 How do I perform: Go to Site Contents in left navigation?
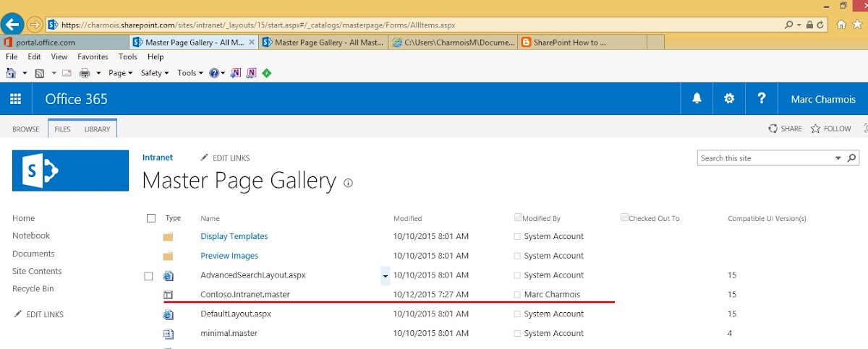point(37,272)
